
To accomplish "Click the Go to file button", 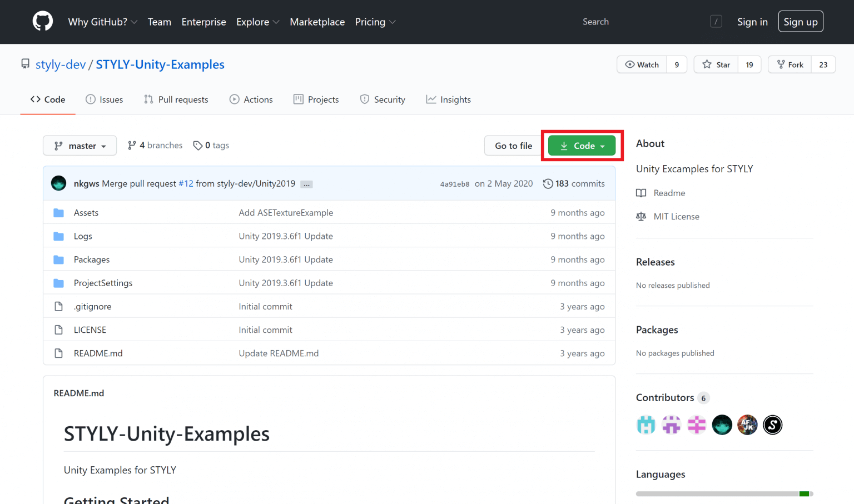I will tap(513, 145).
